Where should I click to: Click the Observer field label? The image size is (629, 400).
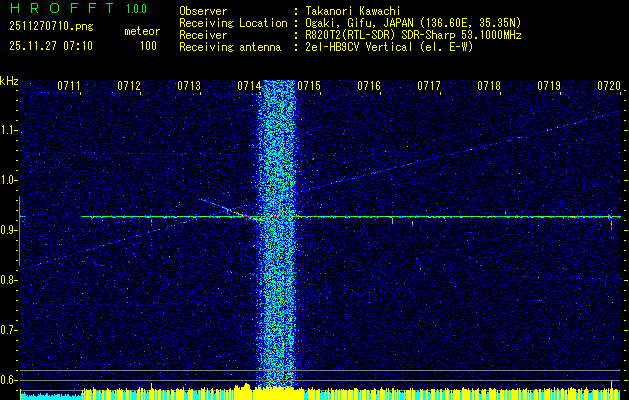coord(203,11)
